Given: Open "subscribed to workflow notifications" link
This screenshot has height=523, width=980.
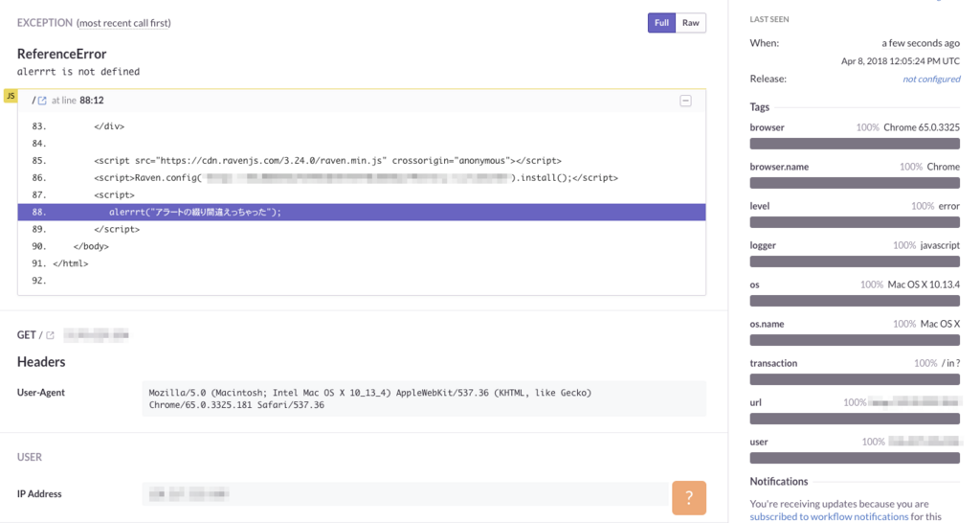Looking at the screenshot, I should pyautogui.click(x=829, y=516).
